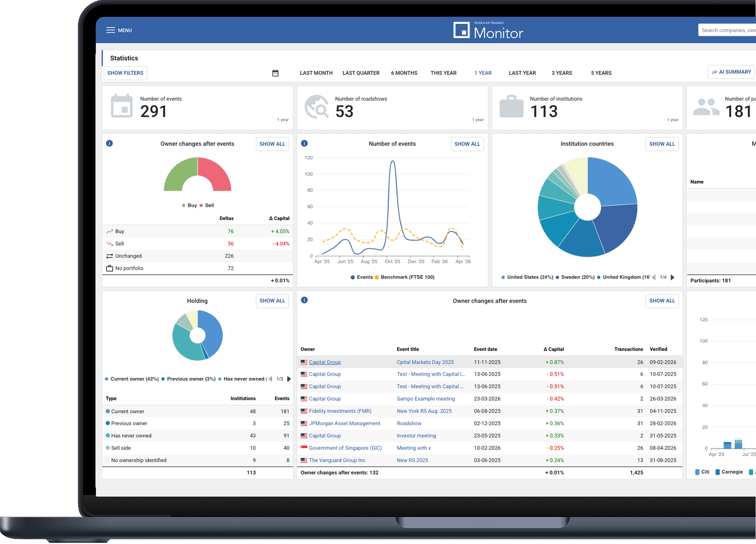Image resolution: width=756 pixels, height=544 pixels.
Task: Go to previous Holding legend page
Action: [270, 379]
